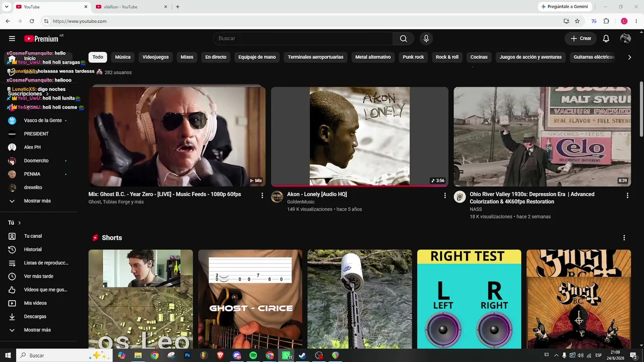644x362 pixels.
Task: Bookmark this page with the star icon
Action: pyautogui.click(x=577, y=21)
